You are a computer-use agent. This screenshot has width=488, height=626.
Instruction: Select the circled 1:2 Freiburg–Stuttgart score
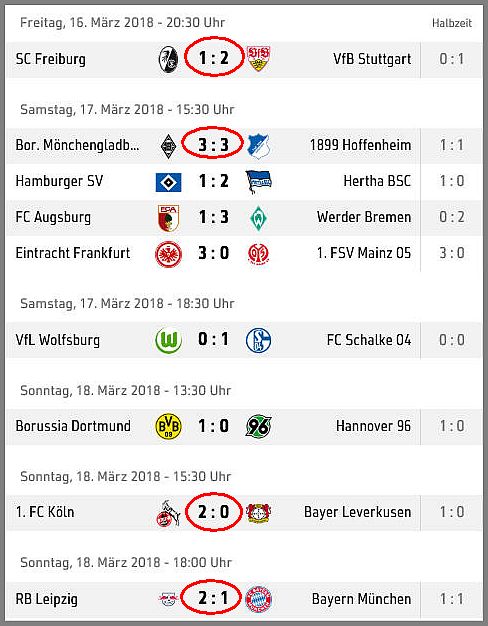pyautogui.click(x=214, y=57)
